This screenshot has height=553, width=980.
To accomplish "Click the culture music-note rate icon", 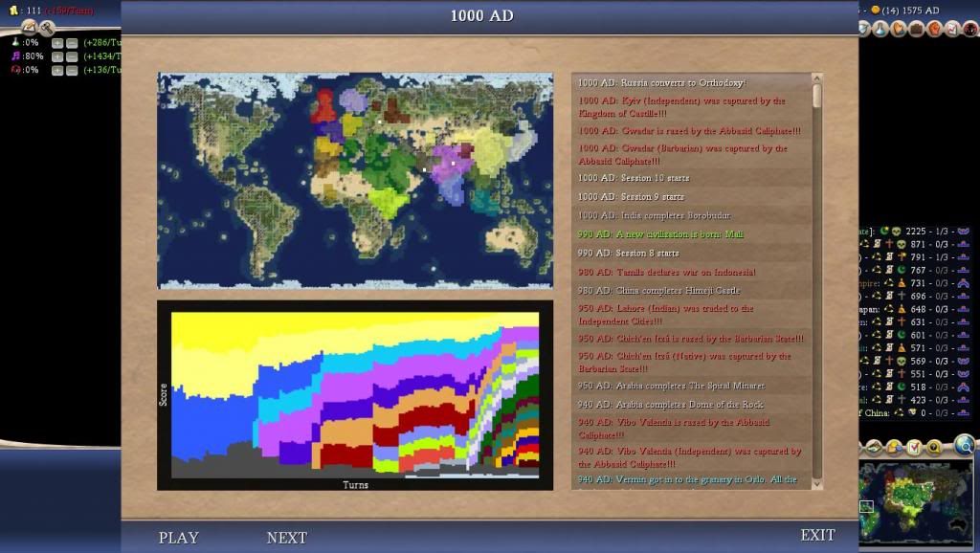I will coord(15,55).
